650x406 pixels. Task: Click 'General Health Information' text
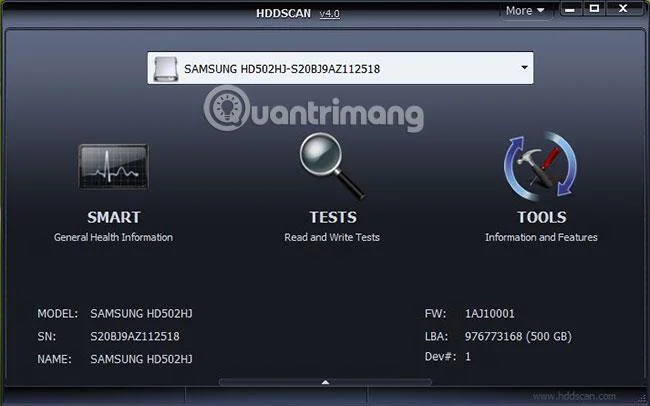(113, 237)
